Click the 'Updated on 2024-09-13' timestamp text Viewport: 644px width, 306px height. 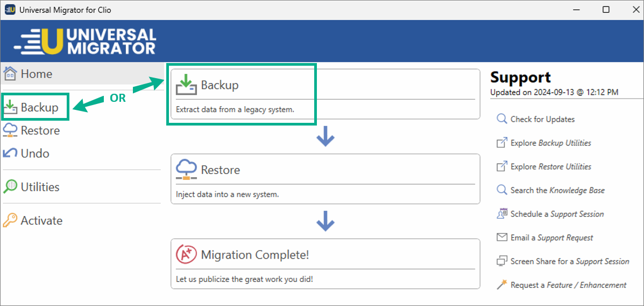tap(554, 92)
